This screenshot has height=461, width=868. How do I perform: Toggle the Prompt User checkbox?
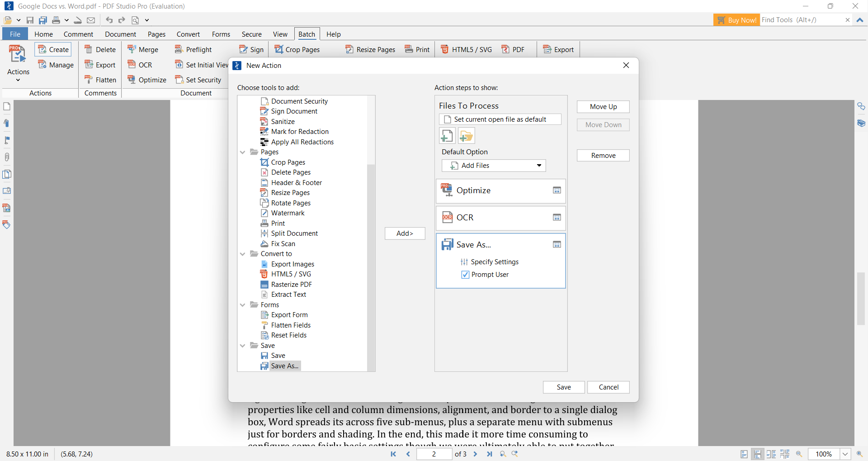pos(465,275)
